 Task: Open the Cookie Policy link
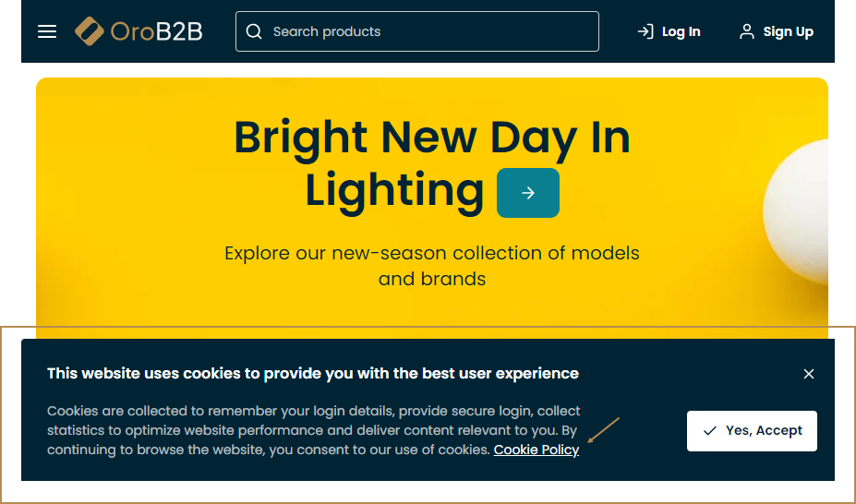537,450
